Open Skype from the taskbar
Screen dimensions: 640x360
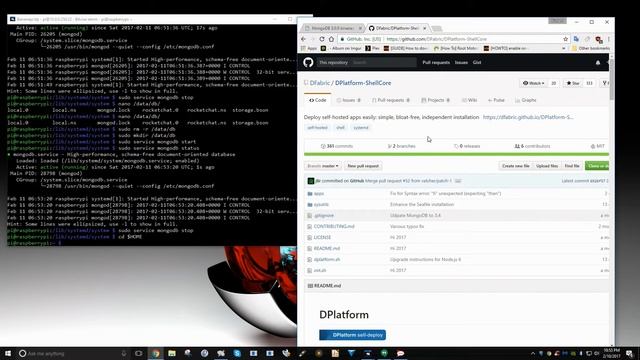237,353
